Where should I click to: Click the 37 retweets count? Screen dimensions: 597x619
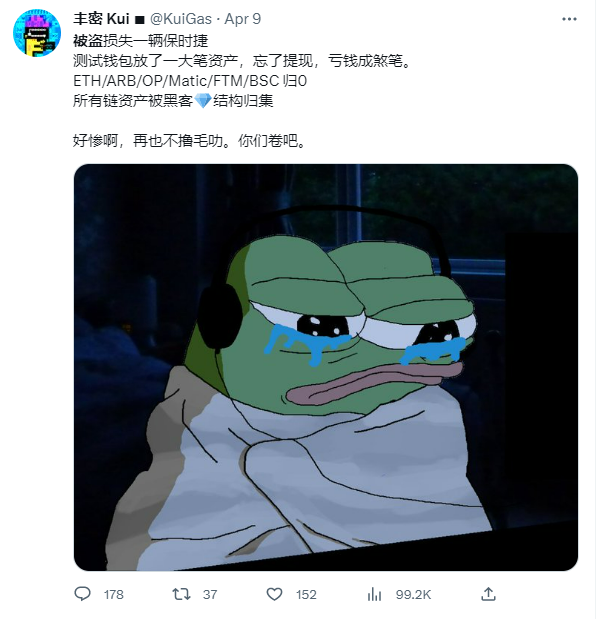[x=210, y=594]
